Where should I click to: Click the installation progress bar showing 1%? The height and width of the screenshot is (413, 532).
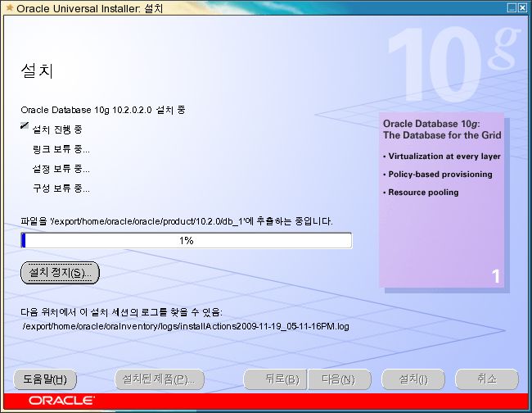[x=187, y=240]
